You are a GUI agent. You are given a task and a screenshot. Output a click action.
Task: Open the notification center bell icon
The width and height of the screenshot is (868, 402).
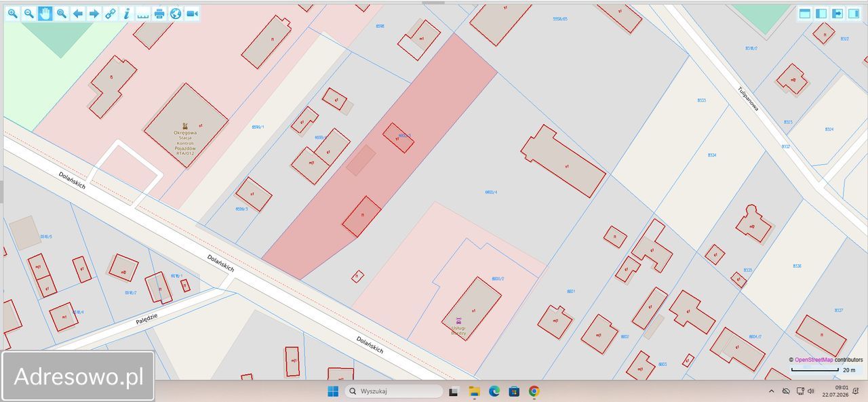(x=856, y=391)
